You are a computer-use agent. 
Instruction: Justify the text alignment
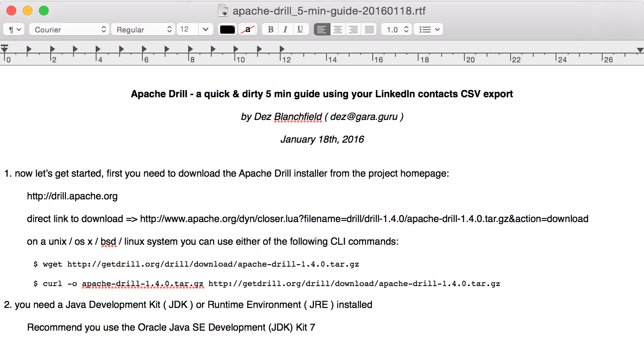(369, 30)
